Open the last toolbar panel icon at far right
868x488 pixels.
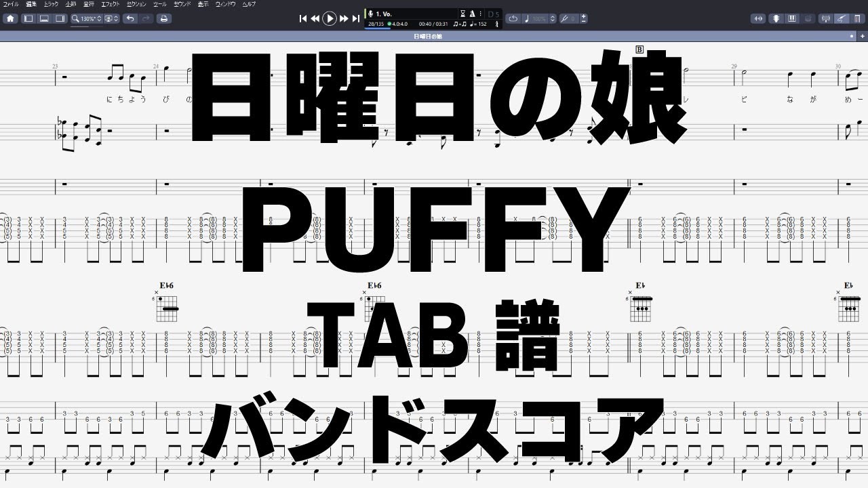(856, 18)
